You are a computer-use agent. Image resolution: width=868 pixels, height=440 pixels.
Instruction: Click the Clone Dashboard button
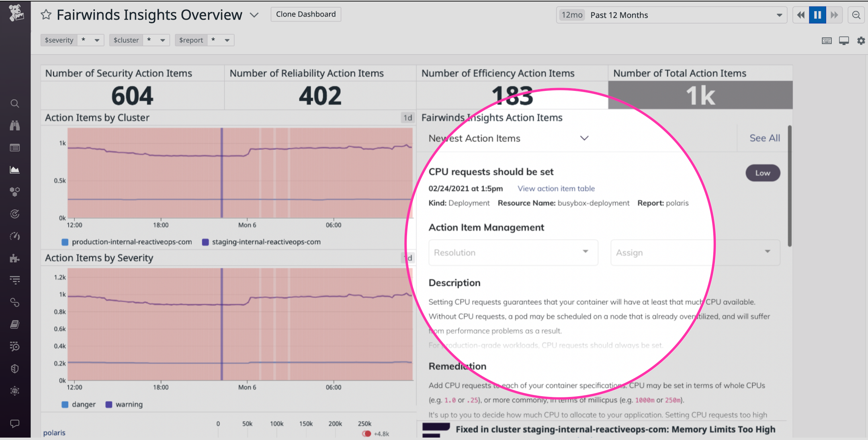[x=306, y=14]
